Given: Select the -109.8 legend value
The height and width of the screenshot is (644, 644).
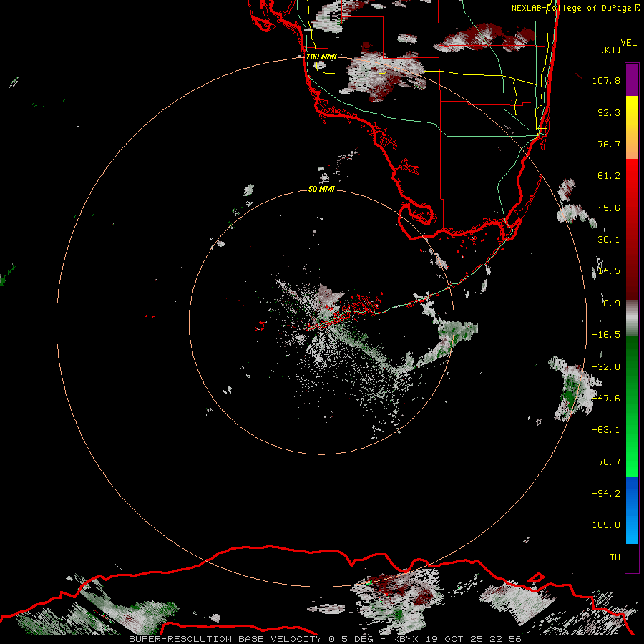Looking at the screenshot, I should (x=603, y=525).
